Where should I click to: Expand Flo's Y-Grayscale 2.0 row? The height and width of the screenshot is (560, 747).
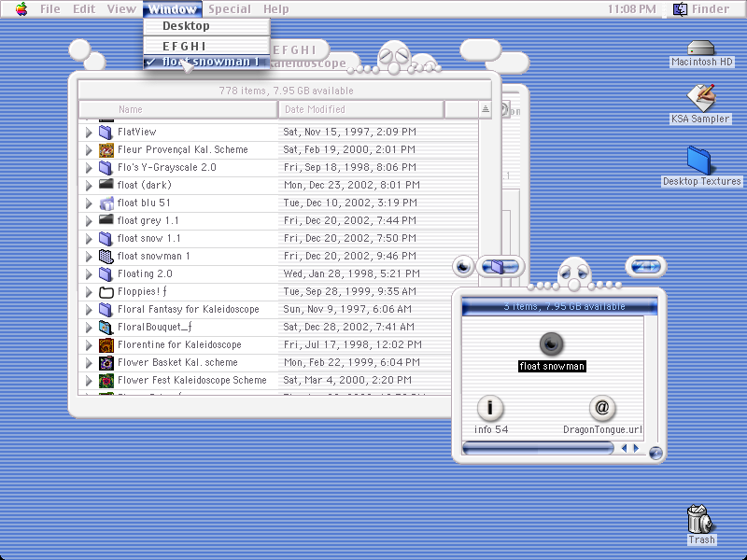tap(89, 168)
